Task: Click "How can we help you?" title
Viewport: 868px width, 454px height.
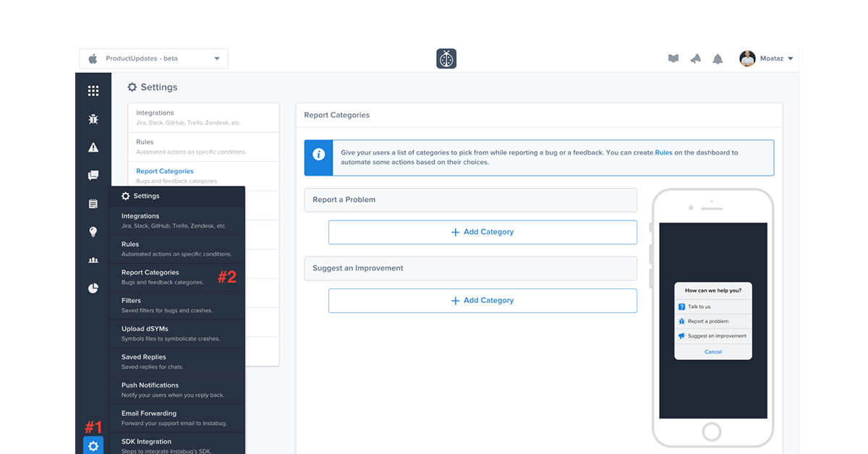Action: click(x=713, y=291)
